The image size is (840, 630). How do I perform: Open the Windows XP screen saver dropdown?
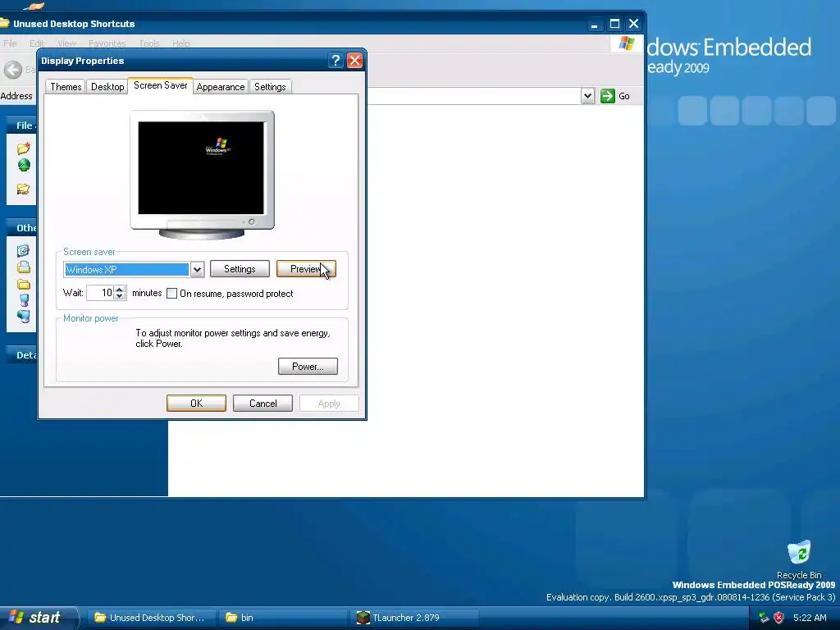coord(197,269)
